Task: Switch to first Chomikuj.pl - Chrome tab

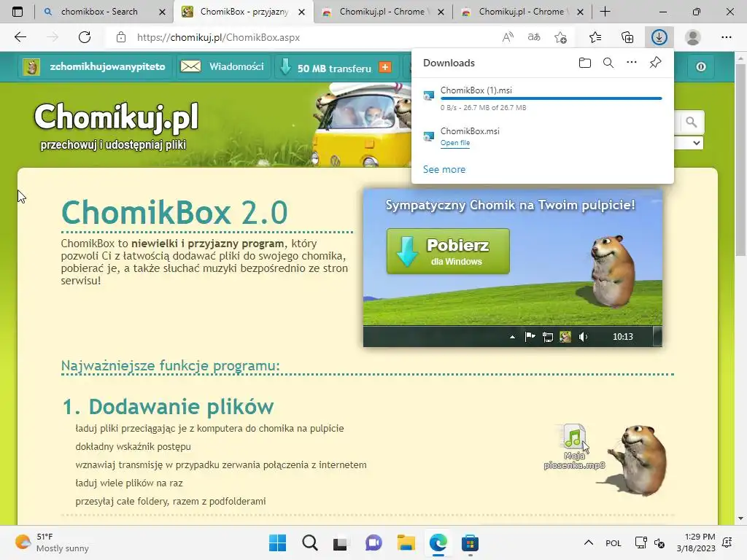Action: pyautogui.click(x=381, y=12)
